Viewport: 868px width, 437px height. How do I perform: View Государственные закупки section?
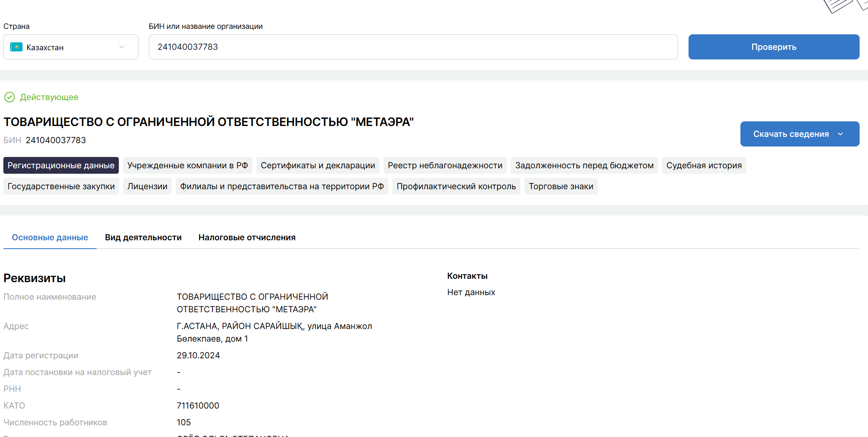[x=61, y=186]
